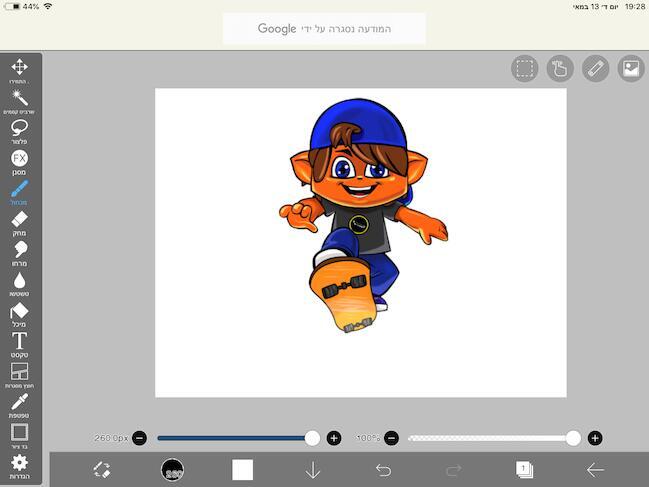This screenshot has width=649, height=487.
Task: Select the Bucket fill tool
Action: point(19,314)
